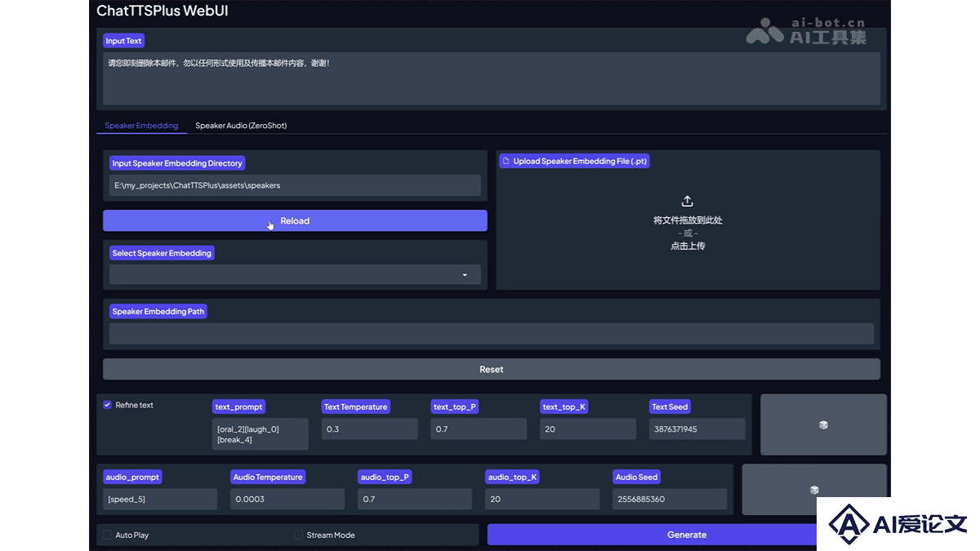
Task: Click the Text Seed field 3876371945
Action: click(697, 429)
